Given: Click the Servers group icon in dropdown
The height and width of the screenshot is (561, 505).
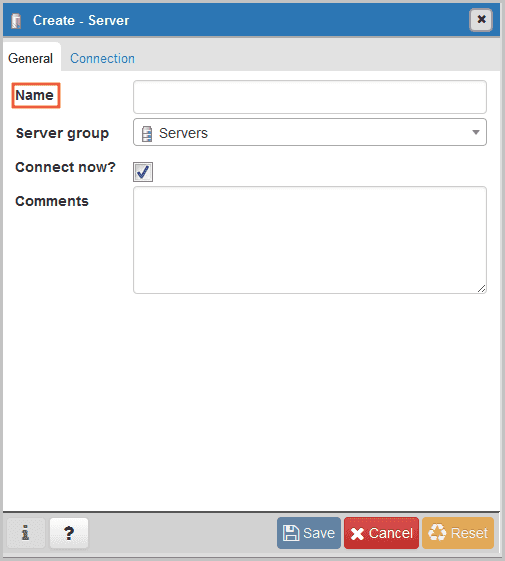Looking at the screenshot, I should (147, 134).
